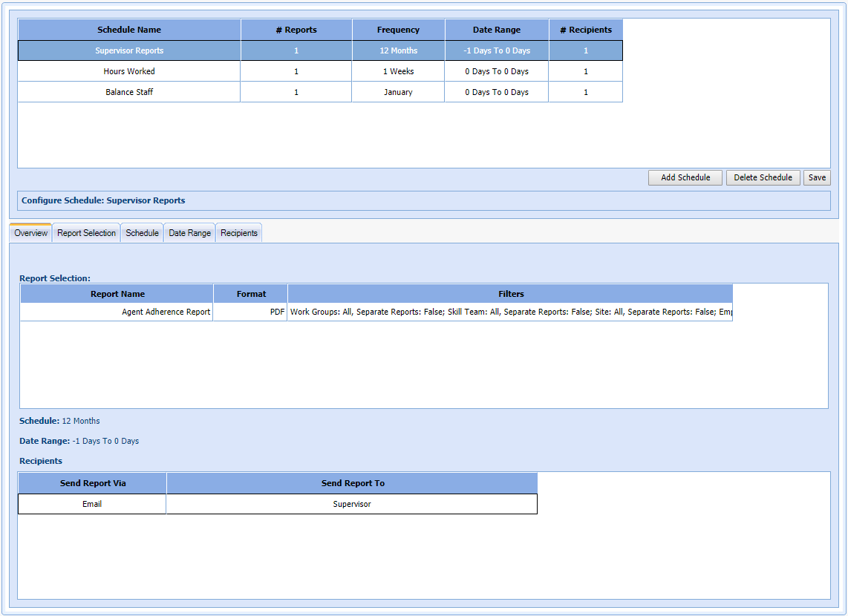848x616 pixels.
Task: Go to the Date Range tab
Action: [x=189, y=233]
